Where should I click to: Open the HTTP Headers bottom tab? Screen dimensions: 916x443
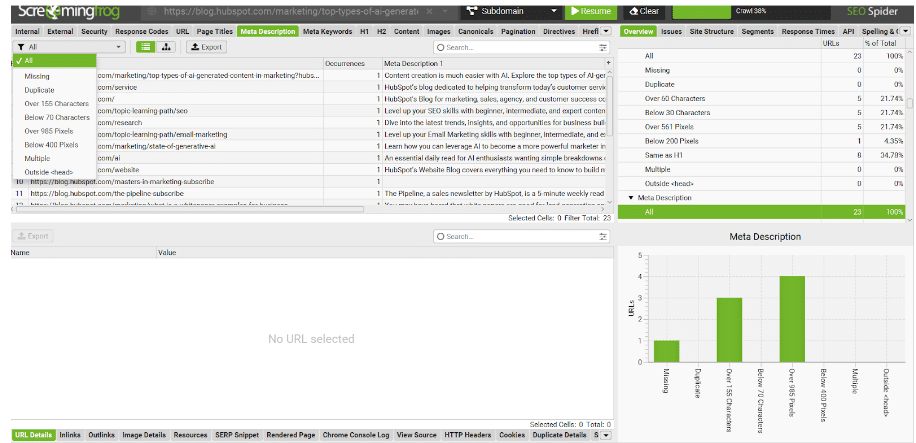(465, 435)
